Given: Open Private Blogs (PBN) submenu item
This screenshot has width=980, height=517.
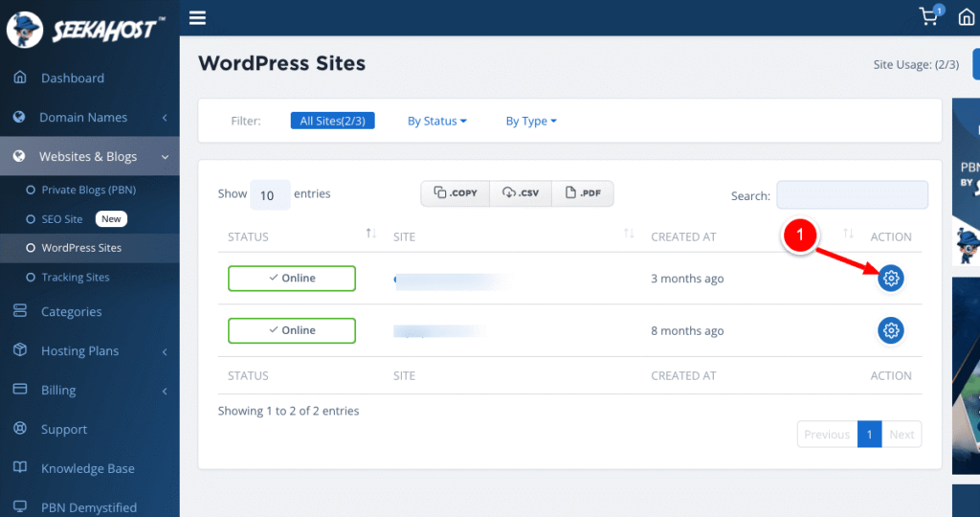Looking at the screenshot, I should click(88, 190).
